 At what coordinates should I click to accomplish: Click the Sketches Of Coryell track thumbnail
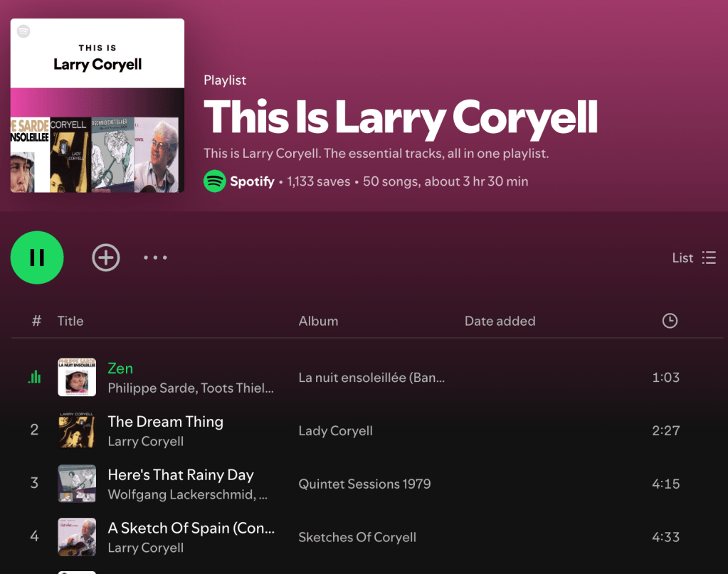(x=77, y=537)
